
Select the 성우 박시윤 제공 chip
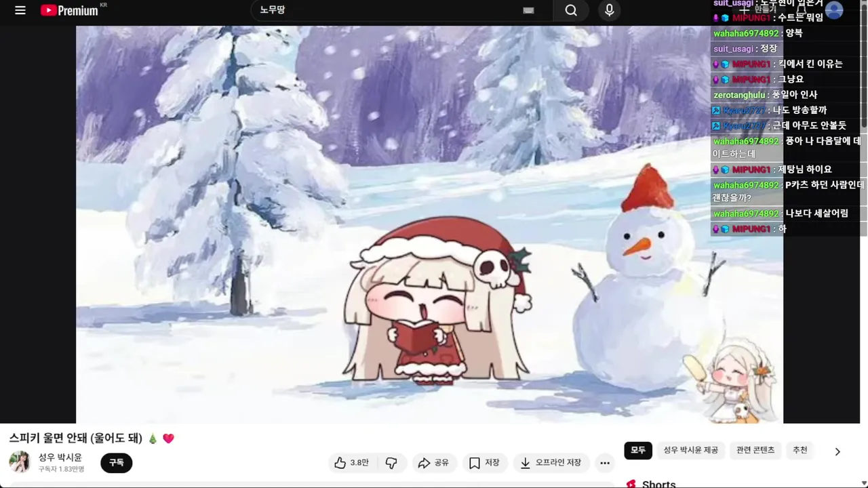click(690, 451)
